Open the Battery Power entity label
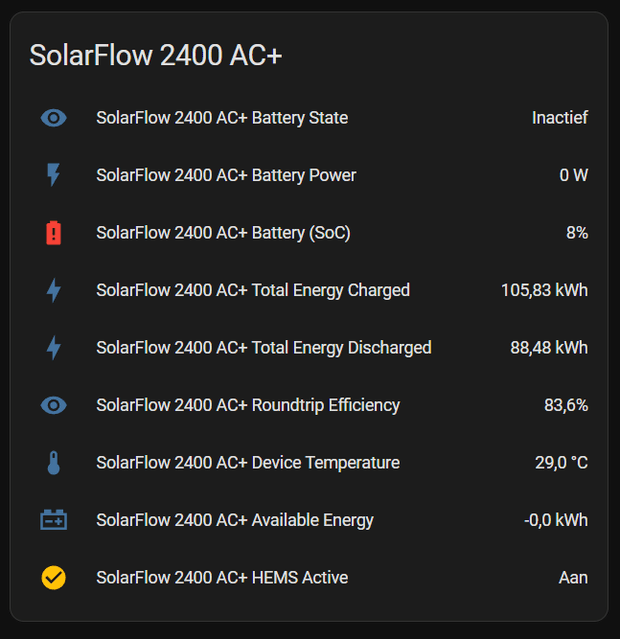 click(x=226, y=176)
